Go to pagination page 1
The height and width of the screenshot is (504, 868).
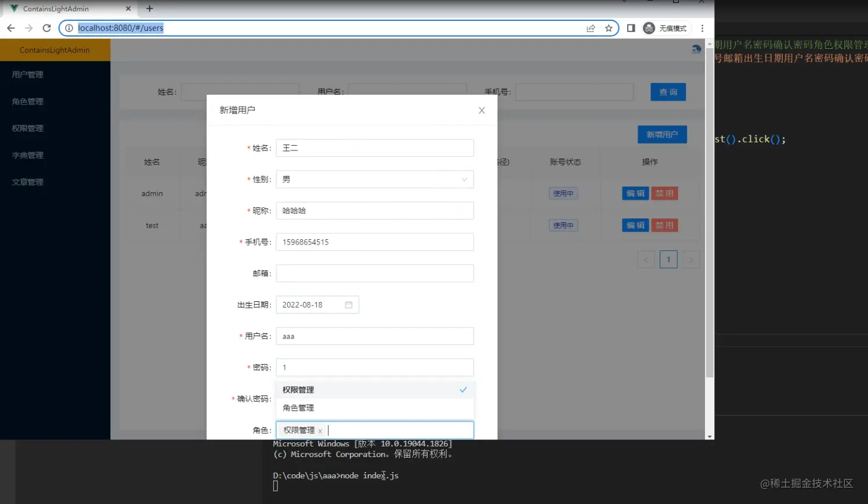[668, 260]
